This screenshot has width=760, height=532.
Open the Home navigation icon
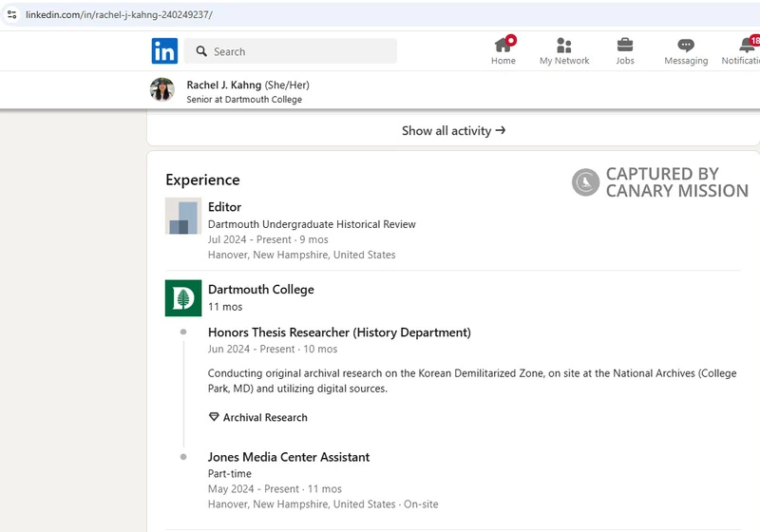coord(503,46)
